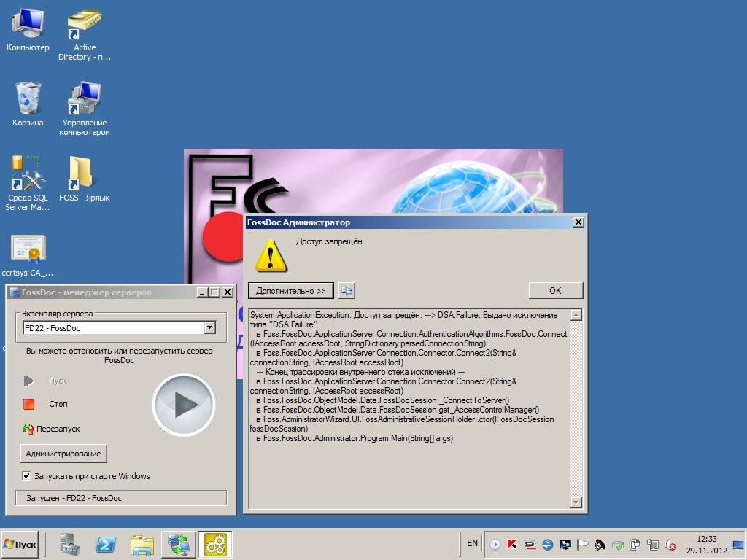Toggle Запускать при старте Windows checkbox
The image size is (747, 560).
pos(27,475)
